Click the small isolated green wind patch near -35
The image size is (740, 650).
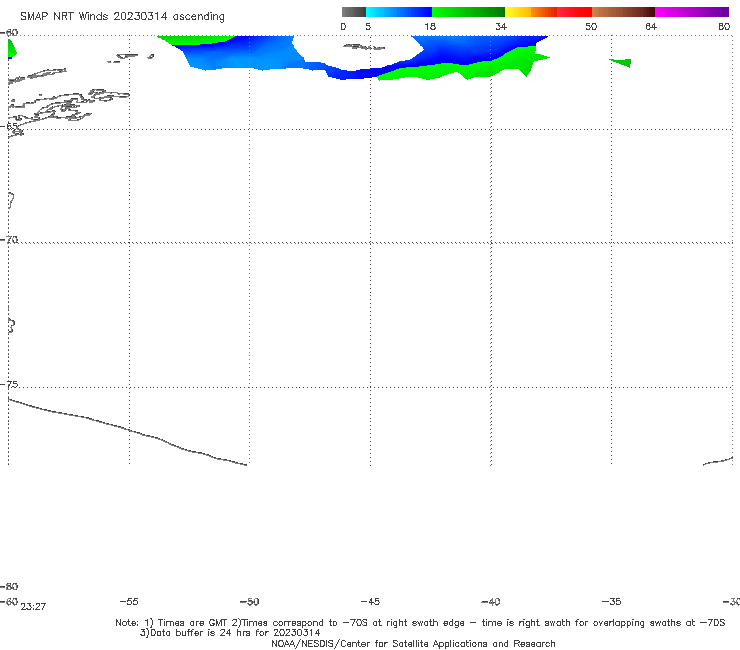(621, 62)
